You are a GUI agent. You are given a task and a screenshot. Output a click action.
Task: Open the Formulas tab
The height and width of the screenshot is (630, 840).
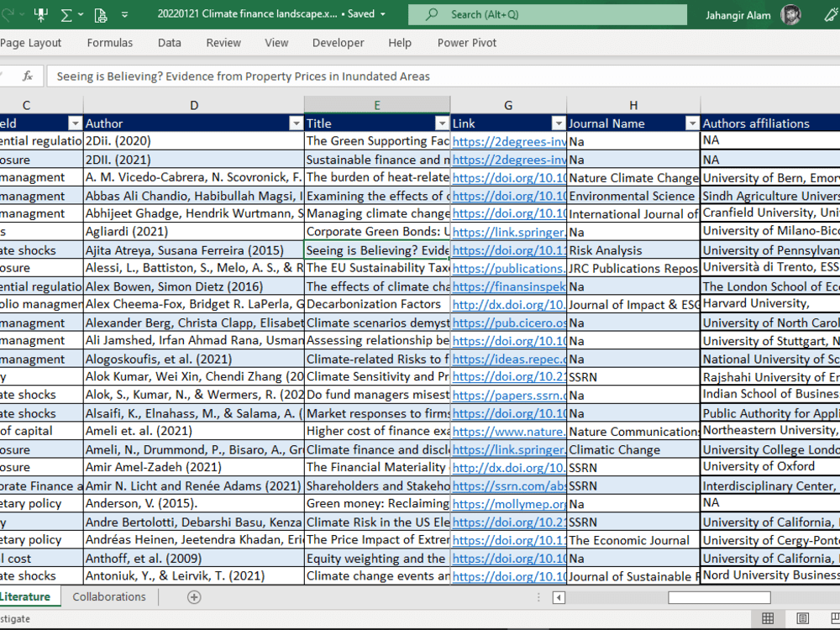pyautogui.click(x=110, y=43)
